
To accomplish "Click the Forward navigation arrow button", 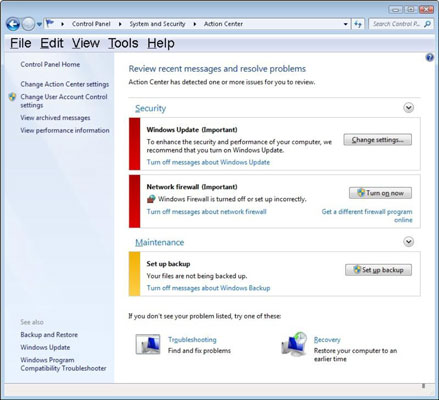I will click(x=28, y=24).
